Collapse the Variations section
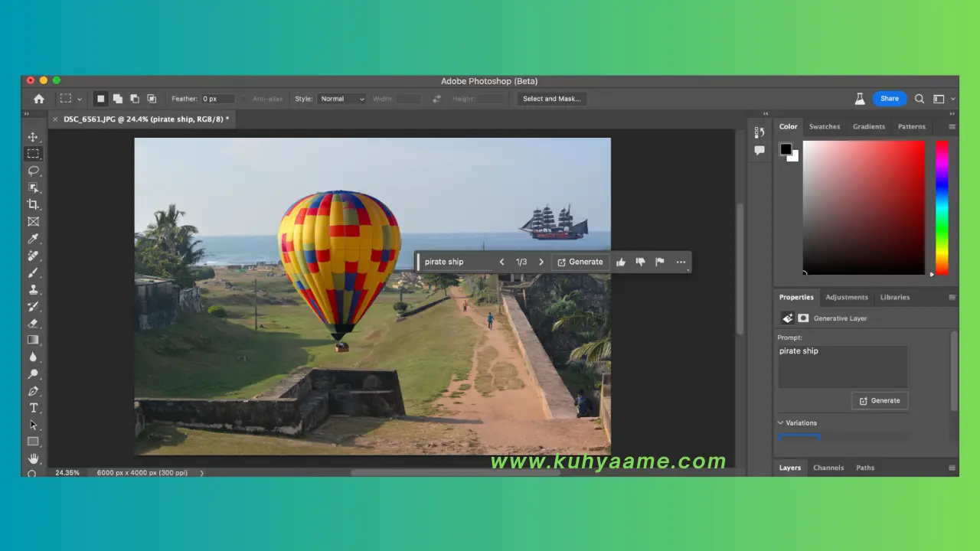Screen dimensions: 980x551 (781, 422)
